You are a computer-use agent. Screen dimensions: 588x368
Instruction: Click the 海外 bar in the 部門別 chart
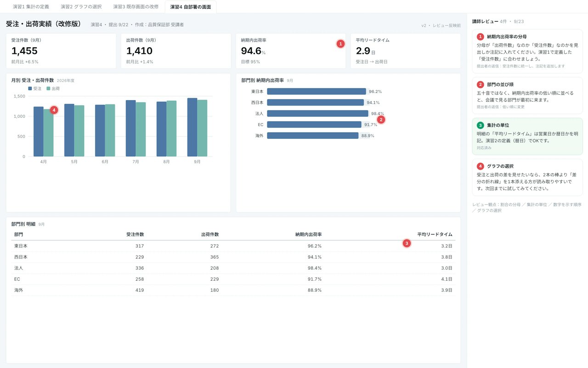pos(312,136)
